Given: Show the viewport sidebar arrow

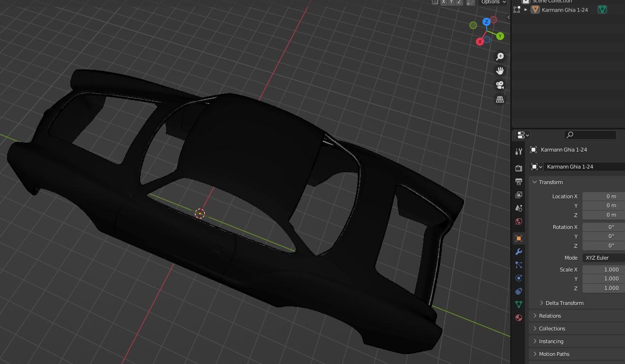Looking at the screenshot, I should click(x=508, y=17).
